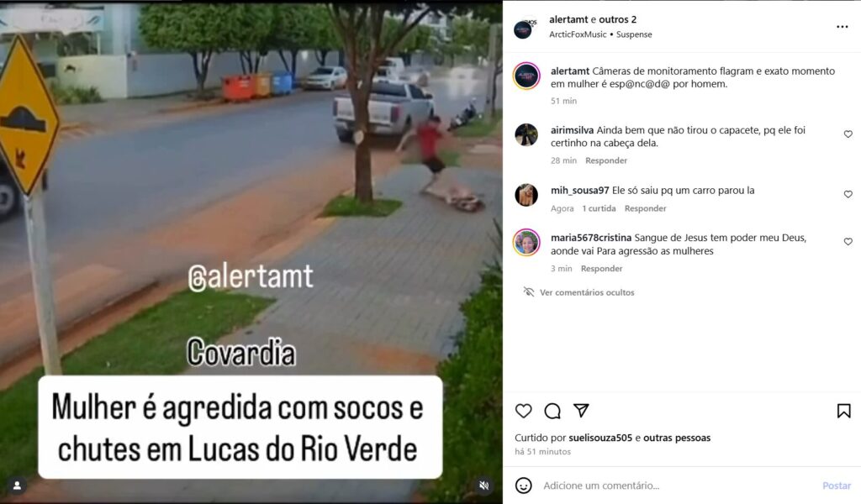The width and height of the screenshot is (861, 504).
Task: Like airimsilva's comment
Action: coord(848,134)
